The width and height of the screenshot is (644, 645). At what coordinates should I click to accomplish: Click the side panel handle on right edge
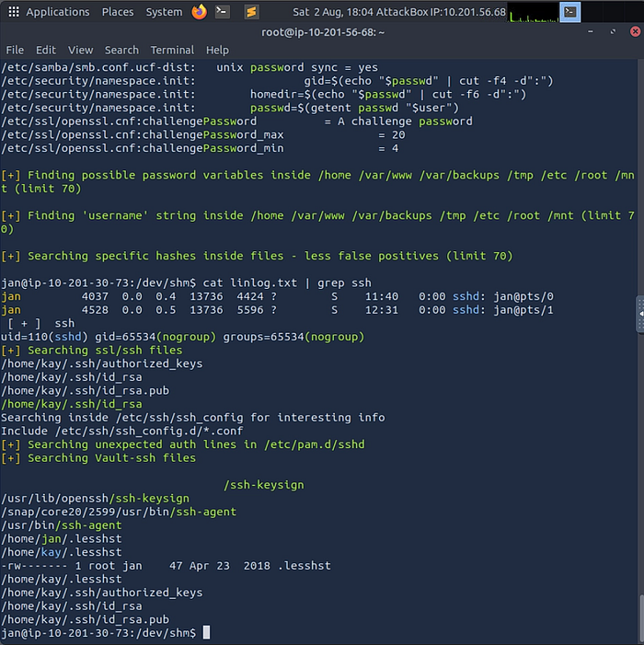[640, 314]
